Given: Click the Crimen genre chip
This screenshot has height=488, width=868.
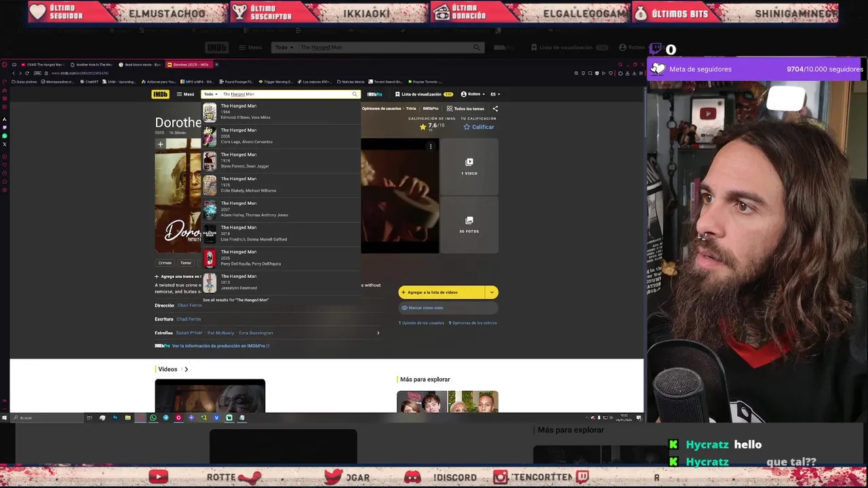Looking at the screenshot, I should 165,263.
